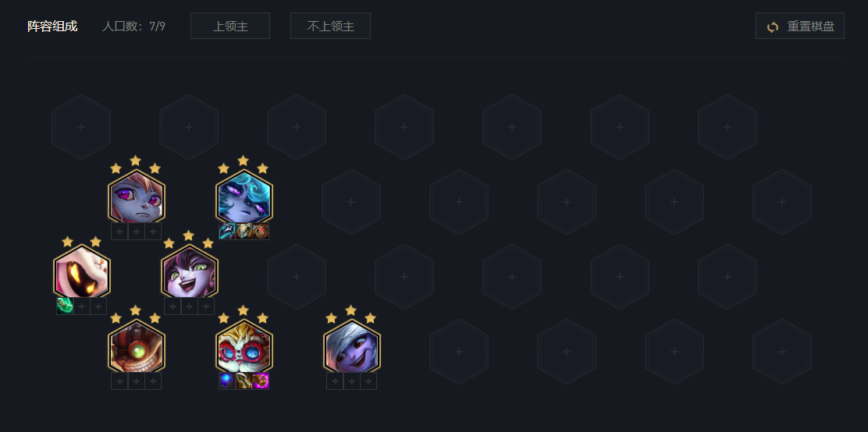Viewport: 868px width, 432px height.
Task: Select the Poppy champion portrait
Action: (136, 197)
